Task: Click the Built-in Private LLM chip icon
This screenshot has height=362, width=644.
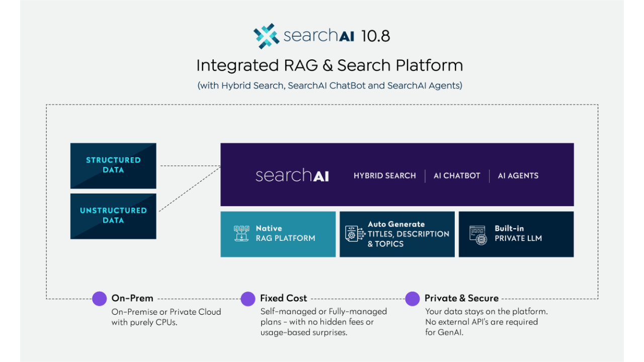Action: (477, 234)
